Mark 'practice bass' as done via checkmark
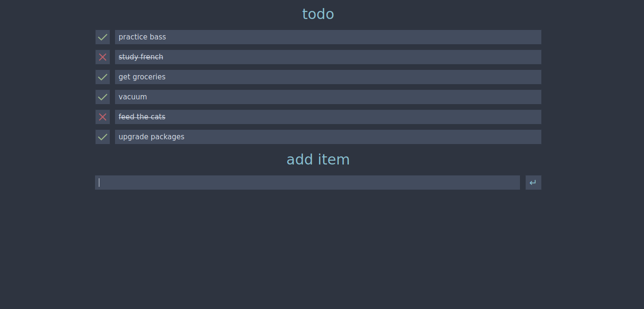Image resolution: width=644 pixels, height=309 pixels. click(x=103, y=37)
